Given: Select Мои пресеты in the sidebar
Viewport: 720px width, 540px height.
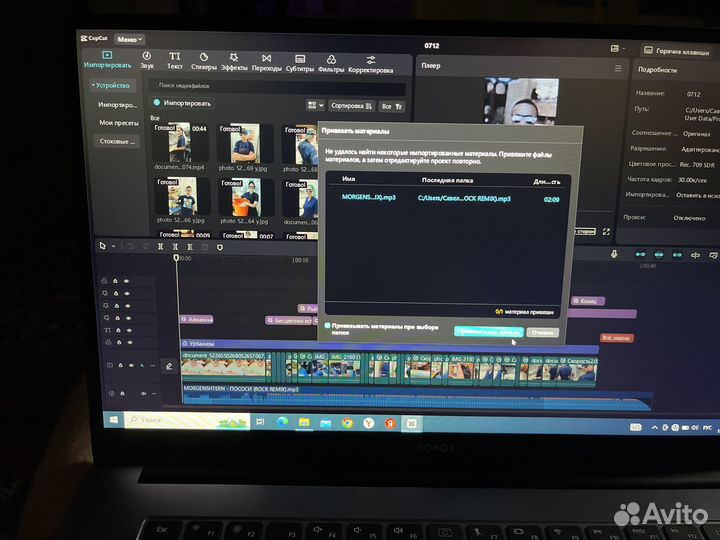Looking at the screenshot, I should coord(118,123).
